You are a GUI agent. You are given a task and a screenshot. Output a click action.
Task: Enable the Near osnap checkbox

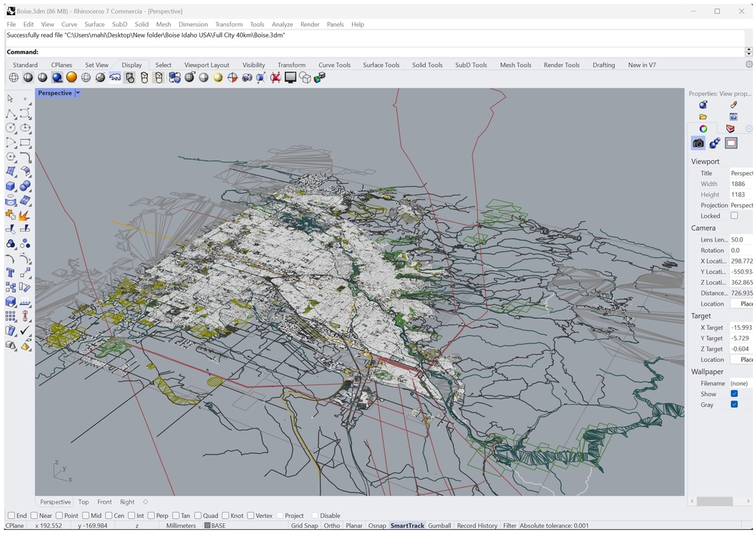pyautogui.click(x=35, y=516)
